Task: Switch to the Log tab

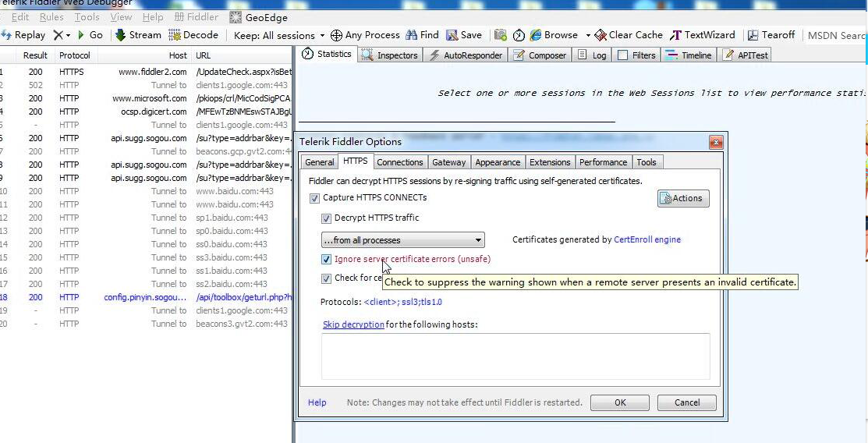Action: [x=592, y=55]
